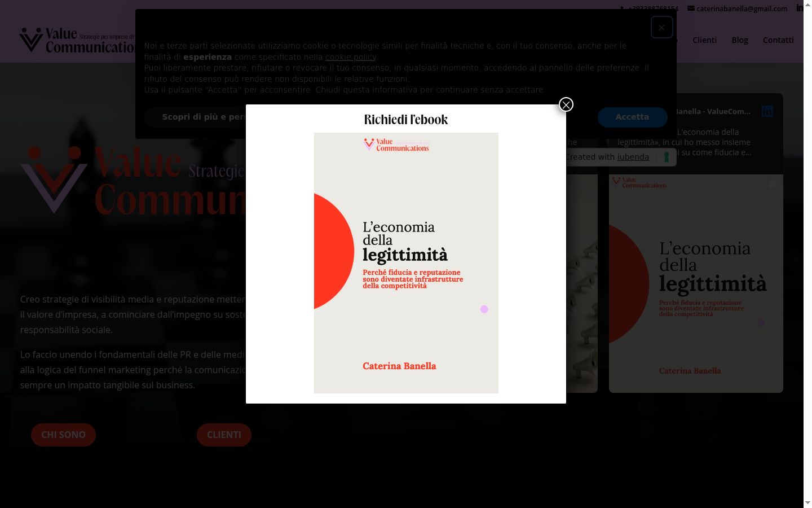Click the green iubenda keyhole icon
This screenshot has width=812, height=508.
[x=667, y=157]
